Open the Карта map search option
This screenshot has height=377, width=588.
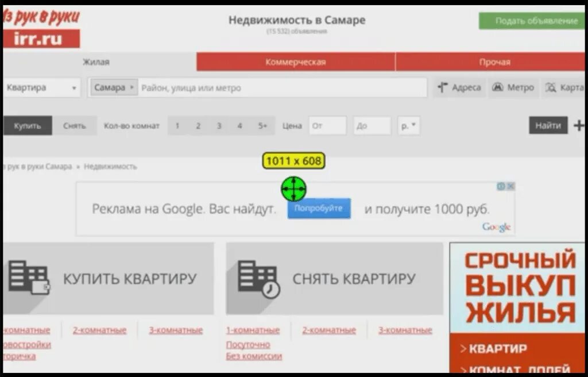coord(564,88)
